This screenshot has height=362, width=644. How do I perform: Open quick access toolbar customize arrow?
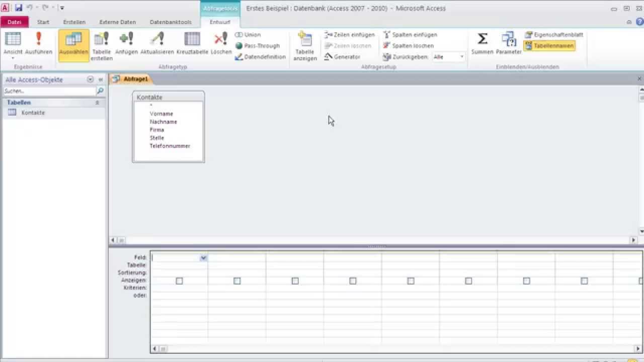tap(62, 8)
